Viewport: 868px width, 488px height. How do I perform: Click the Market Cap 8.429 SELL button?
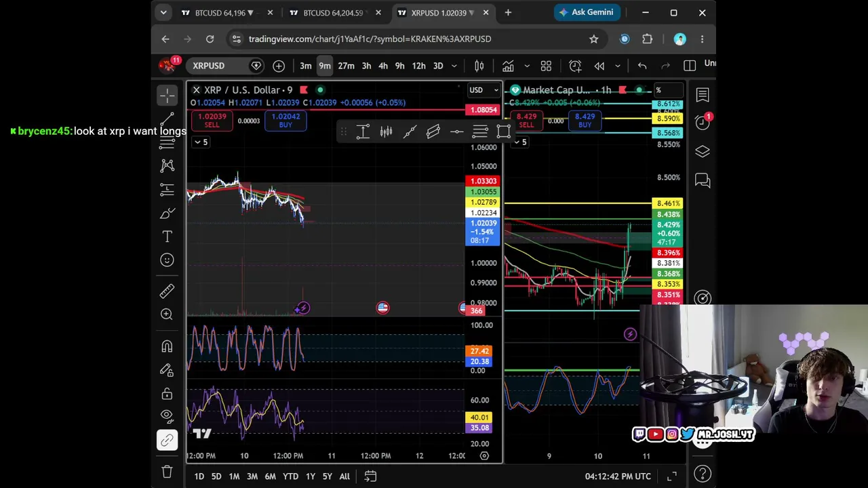[526, 121]
